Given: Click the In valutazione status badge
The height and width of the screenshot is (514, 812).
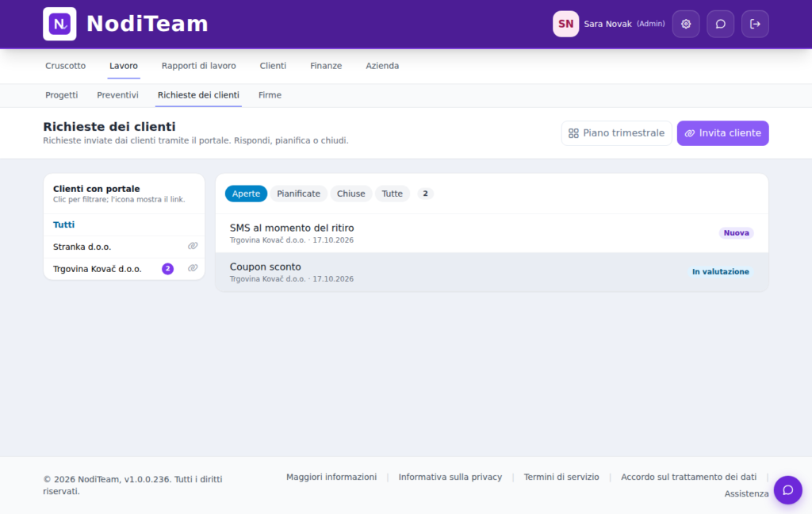Looking at the screenshot, I should [x=720, y=272].
